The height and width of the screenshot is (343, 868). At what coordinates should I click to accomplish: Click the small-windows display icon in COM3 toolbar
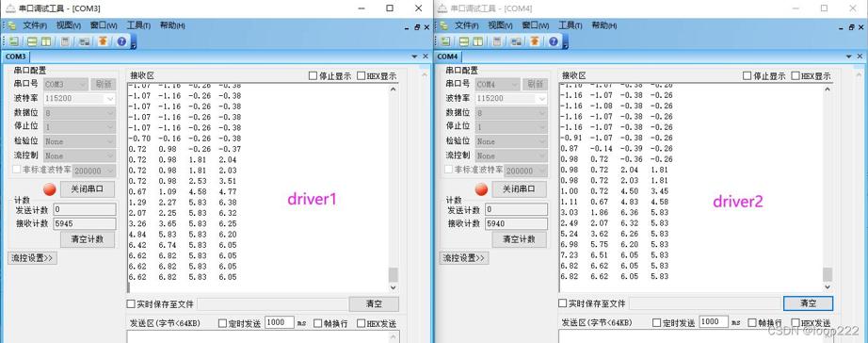84,41
